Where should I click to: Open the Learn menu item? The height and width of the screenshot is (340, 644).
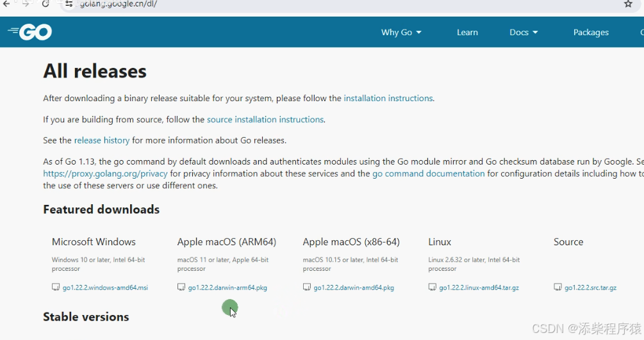click(x=467, y=33)
